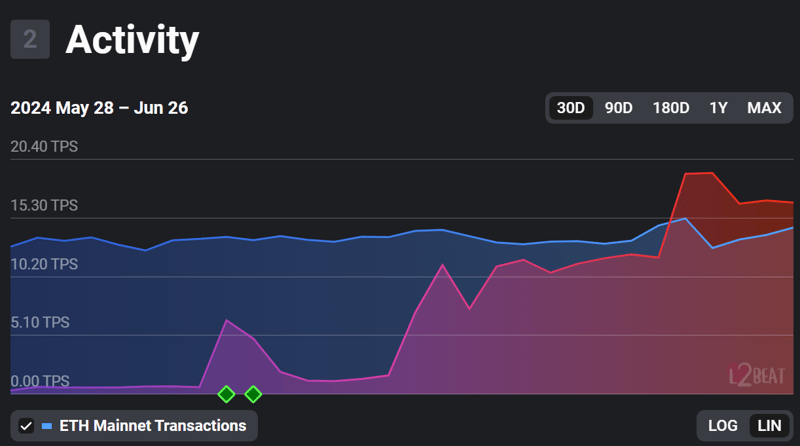Viewport: 800px width, 446px height.
Task: Click the date range 2024 May 28 – Jun 26
Action: pyautogui.click(x=99, y=108)
